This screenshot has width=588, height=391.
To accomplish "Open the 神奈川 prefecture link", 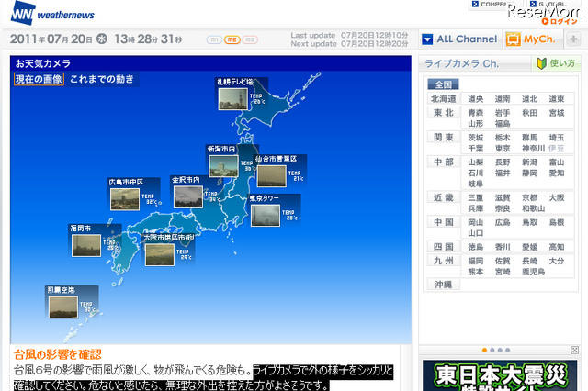I will point(533,149).
